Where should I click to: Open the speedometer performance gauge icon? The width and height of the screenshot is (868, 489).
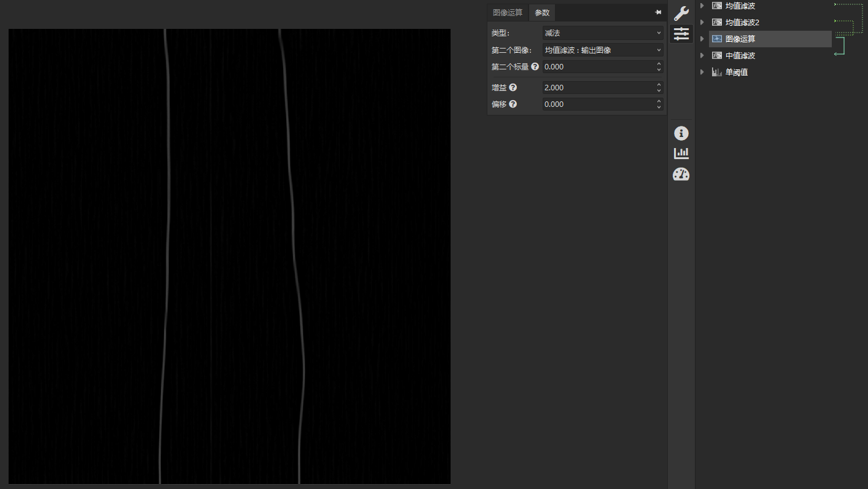tap(681, 174)
